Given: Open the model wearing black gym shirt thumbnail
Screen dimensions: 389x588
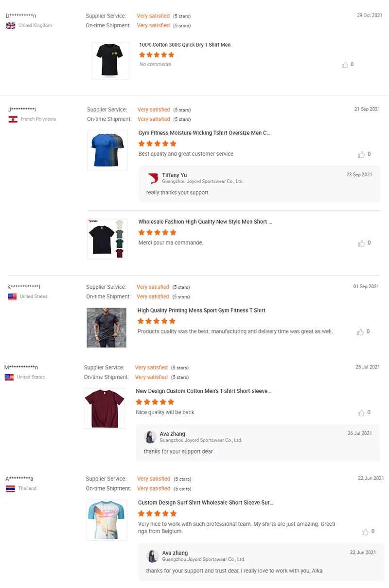Looking at the screenshot, I should point(106,328).
